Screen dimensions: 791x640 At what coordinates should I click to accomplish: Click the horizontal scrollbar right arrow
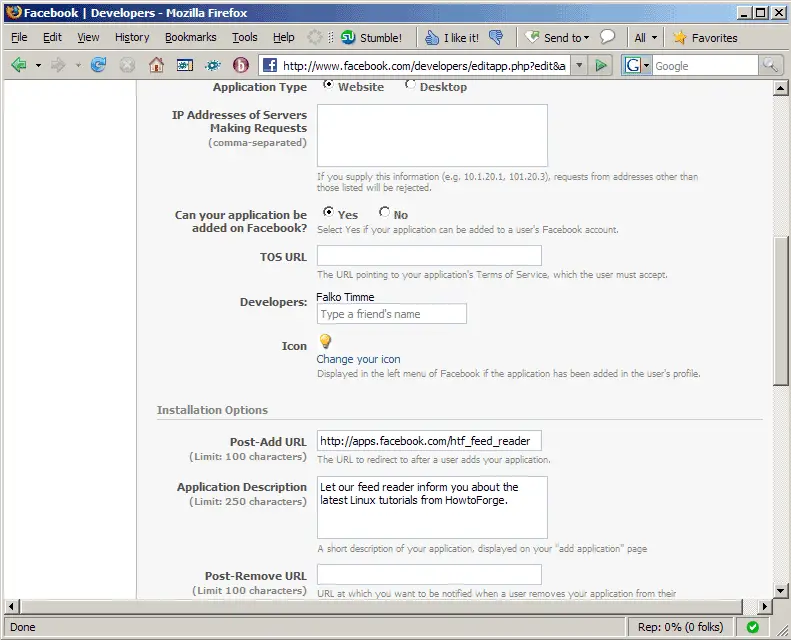765,606
